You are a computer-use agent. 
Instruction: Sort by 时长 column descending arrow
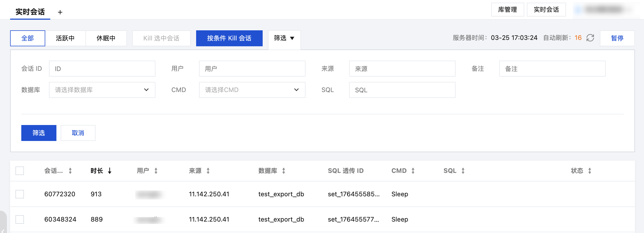110,171
